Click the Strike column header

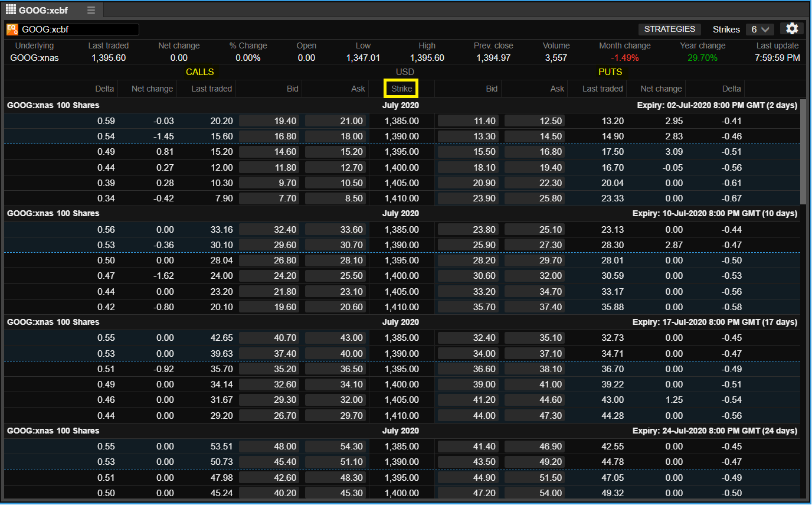(401, 89)
